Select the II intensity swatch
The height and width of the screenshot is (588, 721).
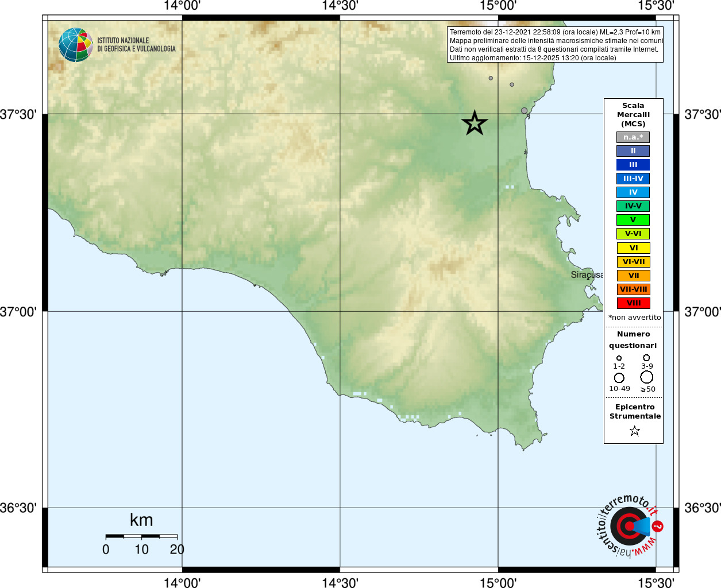[x=633, y=151]
